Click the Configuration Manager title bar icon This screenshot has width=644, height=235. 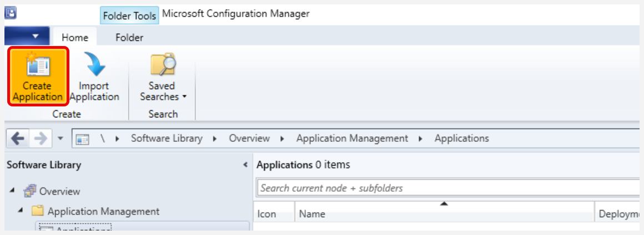pyautogui.click(x=11, y=13)
